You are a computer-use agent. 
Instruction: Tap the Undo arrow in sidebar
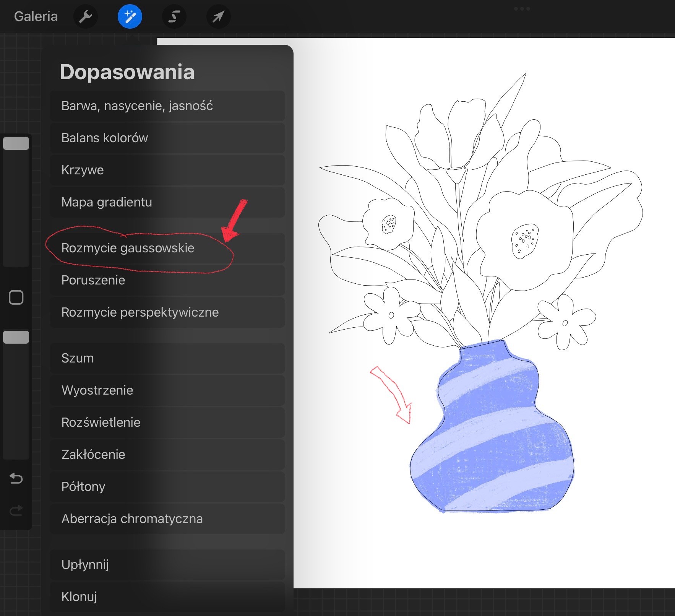(16, 478)
